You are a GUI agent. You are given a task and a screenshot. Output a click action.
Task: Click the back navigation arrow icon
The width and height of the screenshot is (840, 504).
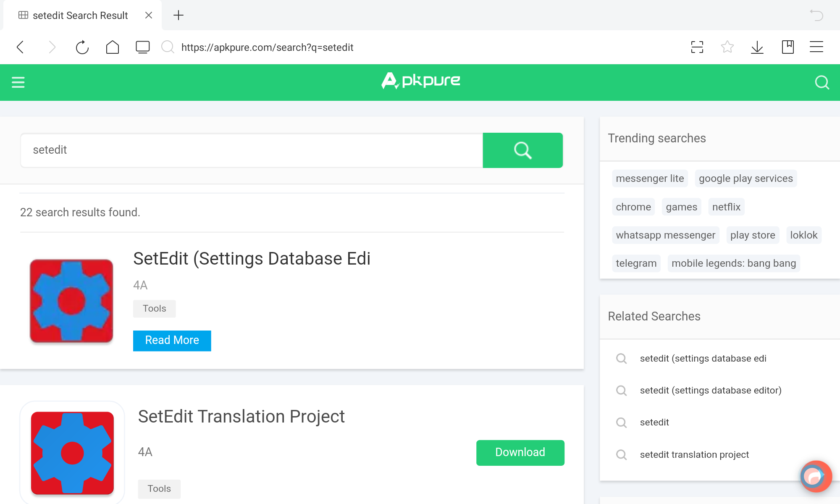(21, 47)
